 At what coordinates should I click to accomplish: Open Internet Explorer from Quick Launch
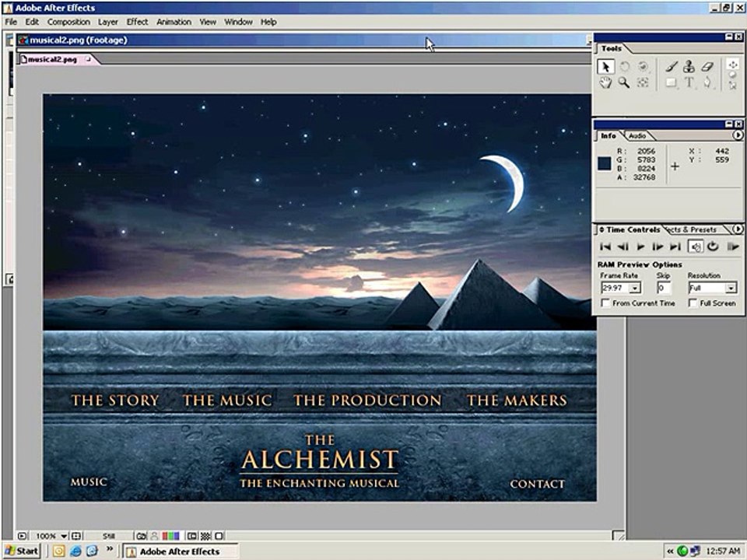75,551
